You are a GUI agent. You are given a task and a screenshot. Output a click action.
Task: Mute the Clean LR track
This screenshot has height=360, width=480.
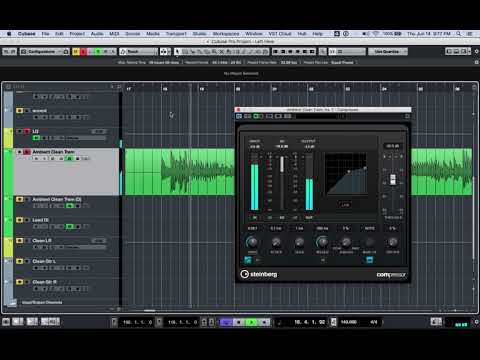(20, 241)
